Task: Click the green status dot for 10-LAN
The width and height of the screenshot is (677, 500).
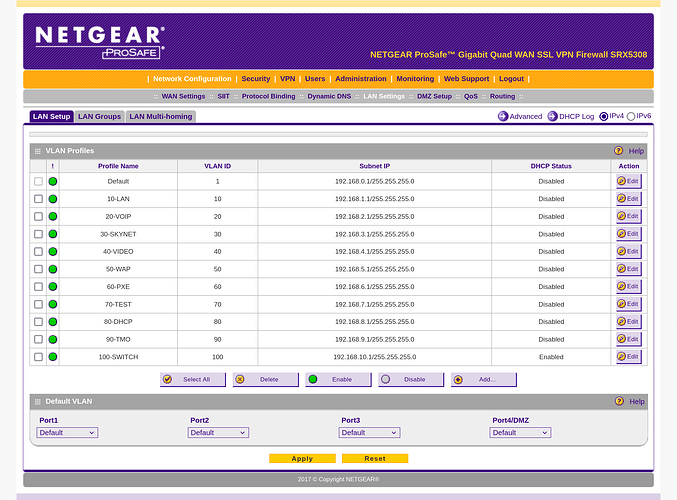Action: [x=53, y=199]
